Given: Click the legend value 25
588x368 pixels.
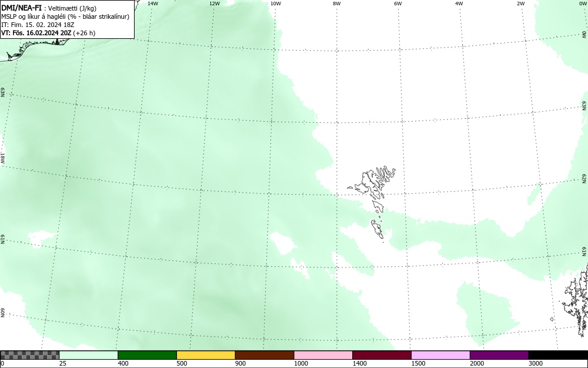Looking at the screenshot, I should 62,363.
